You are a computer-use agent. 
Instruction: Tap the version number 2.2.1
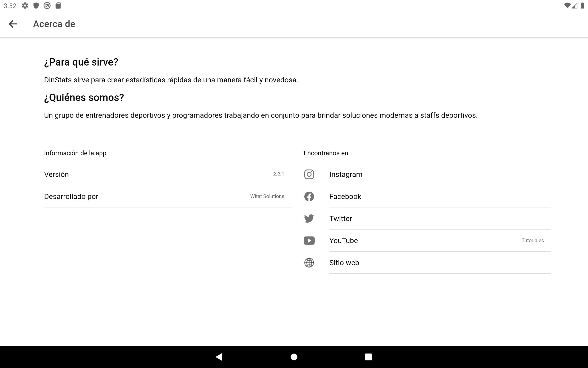(278, 174)
